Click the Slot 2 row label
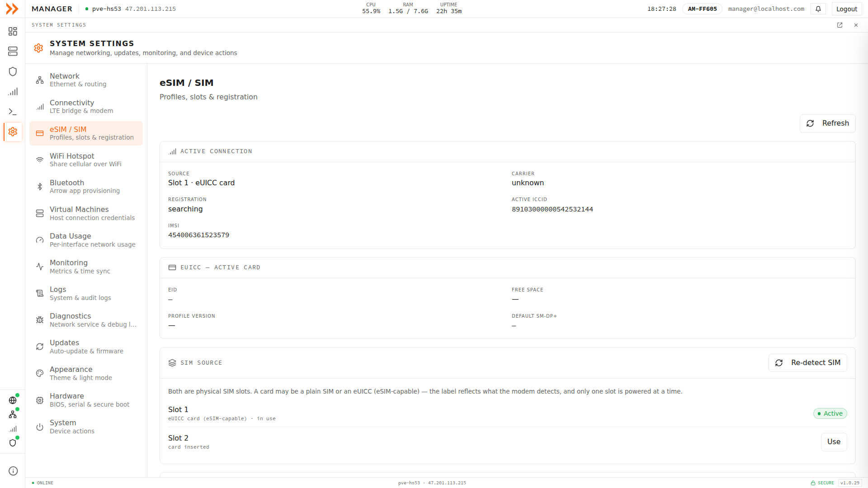 pos(178,438)
